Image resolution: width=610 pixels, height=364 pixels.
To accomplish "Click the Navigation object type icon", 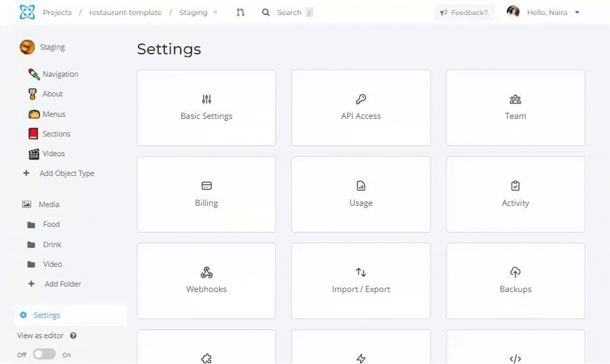I will [x=34, y=74].
